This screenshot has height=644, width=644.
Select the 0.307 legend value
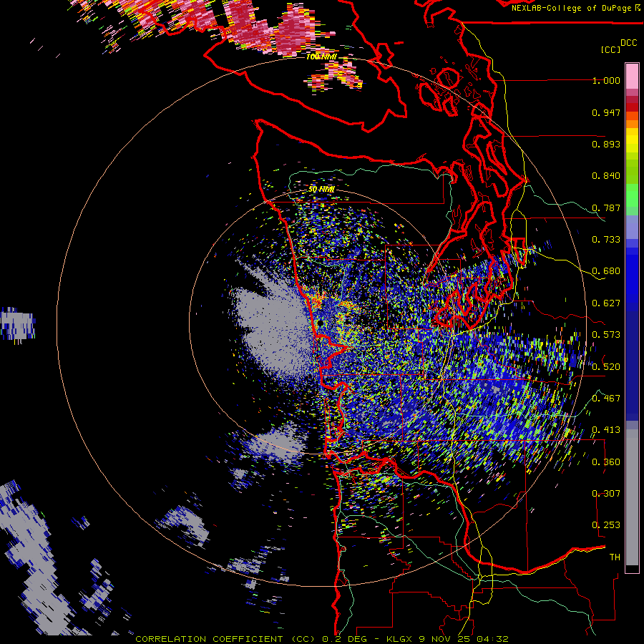coord(606,494)
